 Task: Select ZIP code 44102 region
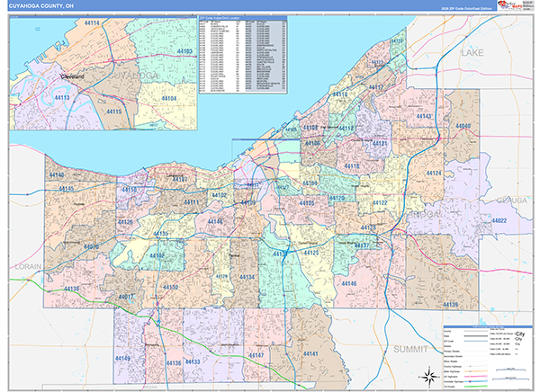[219, 195]
